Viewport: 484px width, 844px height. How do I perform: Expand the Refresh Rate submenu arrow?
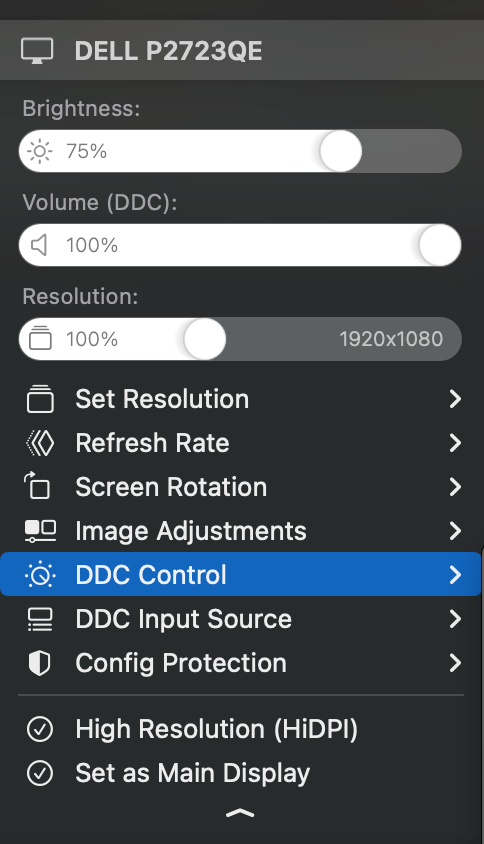pos(455,443)
